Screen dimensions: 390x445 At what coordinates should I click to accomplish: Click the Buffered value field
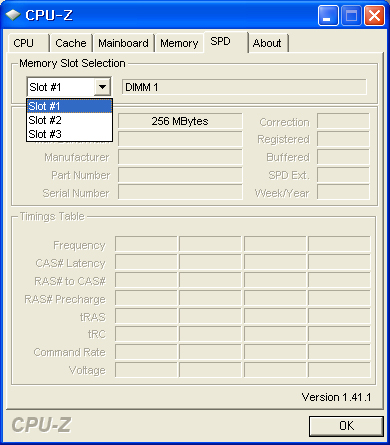pyautogui.click(x=343, y=157)
